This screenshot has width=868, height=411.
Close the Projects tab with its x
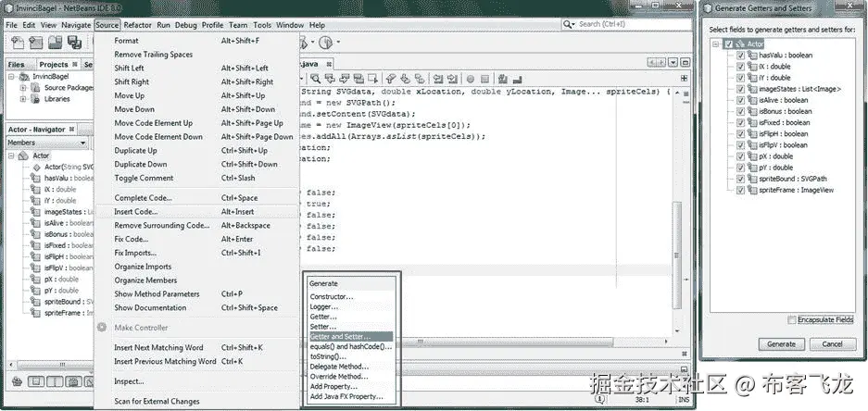75,64
